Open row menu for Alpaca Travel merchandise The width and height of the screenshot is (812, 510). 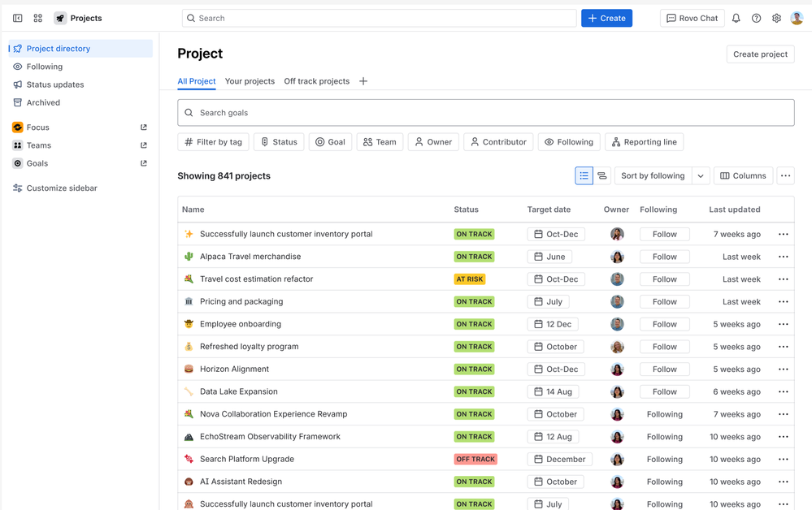pos(783,257)
